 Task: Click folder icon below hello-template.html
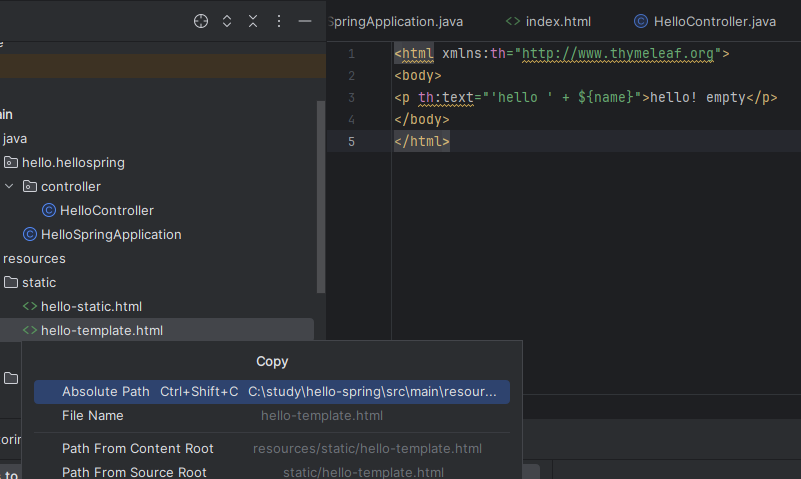pyautogui.click(x=11, y=378)
